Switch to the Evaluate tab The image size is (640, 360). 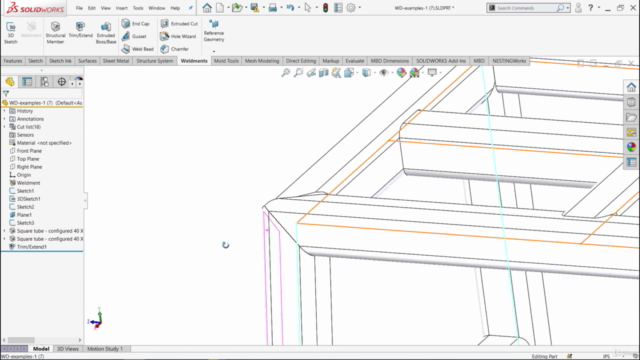pyautogui.click(x=355, y=61)
